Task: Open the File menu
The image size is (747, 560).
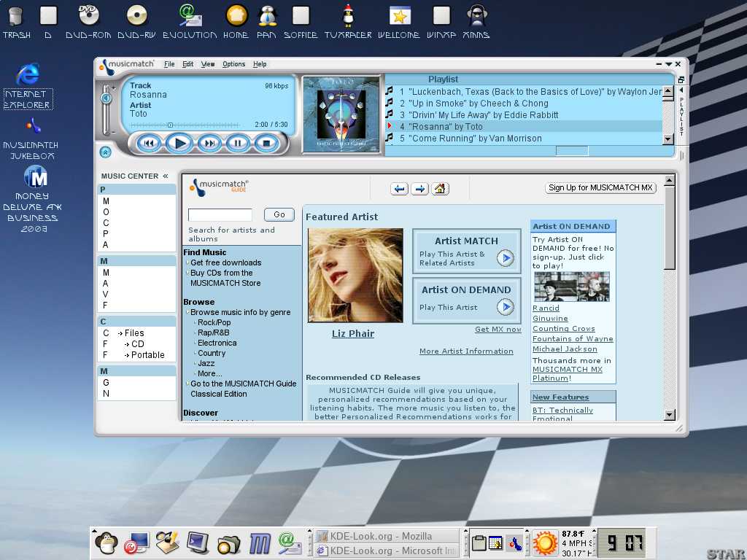Action: (x=169, y=64)
